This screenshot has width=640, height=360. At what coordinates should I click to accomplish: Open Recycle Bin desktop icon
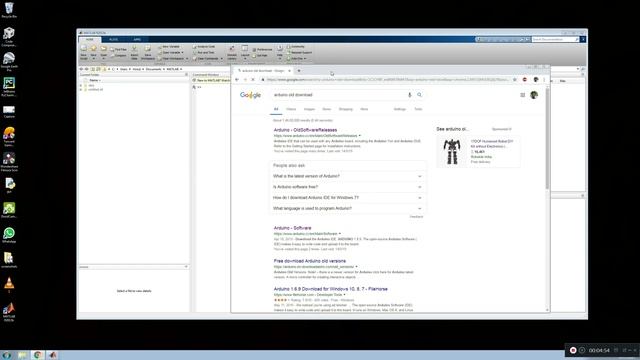pyautogui.click(x=9, y=10)
